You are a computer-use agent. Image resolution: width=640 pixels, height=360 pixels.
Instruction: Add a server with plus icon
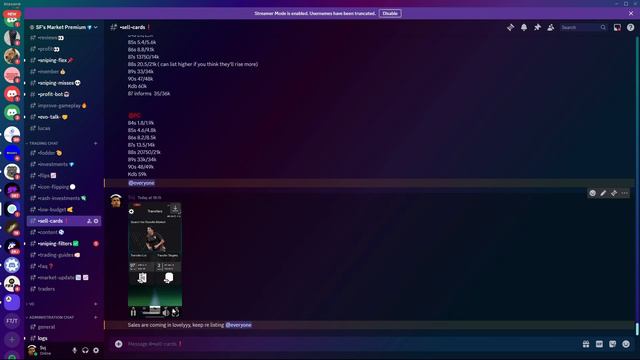pyautogui.click(x=12, y=340)
